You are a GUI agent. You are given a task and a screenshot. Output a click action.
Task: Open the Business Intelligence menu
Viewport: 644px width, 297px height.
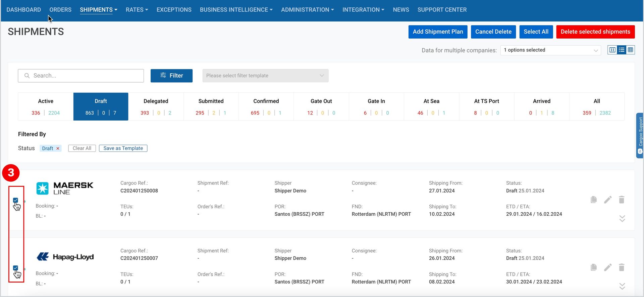pos(236,10)
